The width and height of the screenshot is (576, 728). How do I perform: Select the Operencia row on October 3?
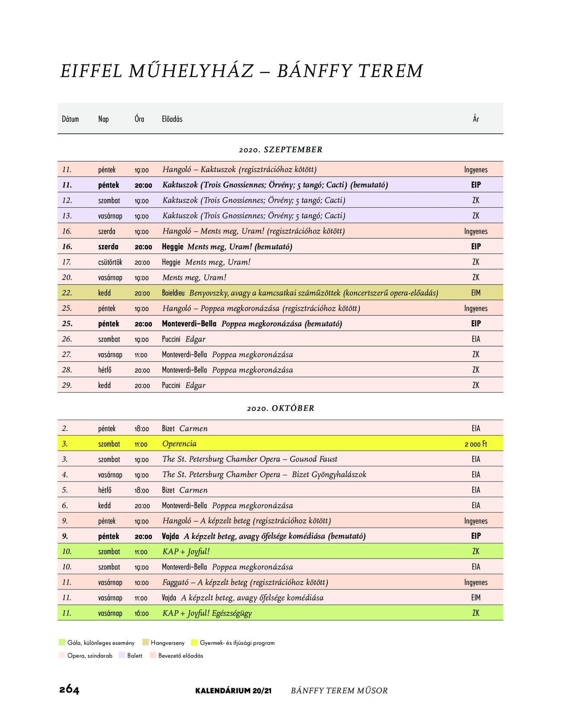tap(280, 443)
